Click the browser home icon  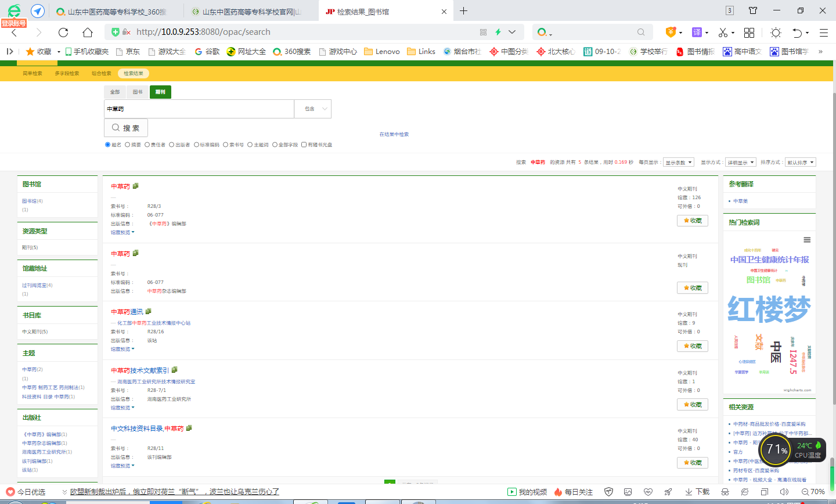tap(88, 32)
